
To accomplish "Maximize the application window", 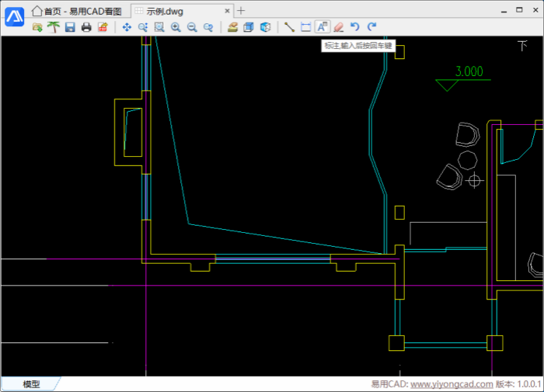I will 519,10.
